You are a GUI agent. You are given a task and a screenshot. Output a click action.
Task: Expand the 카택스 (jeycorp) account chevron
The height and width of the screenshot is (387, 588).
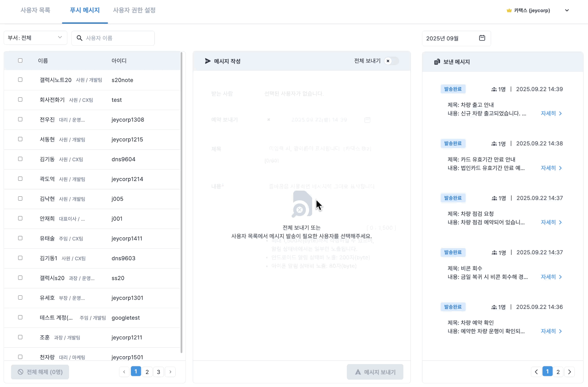567,10
